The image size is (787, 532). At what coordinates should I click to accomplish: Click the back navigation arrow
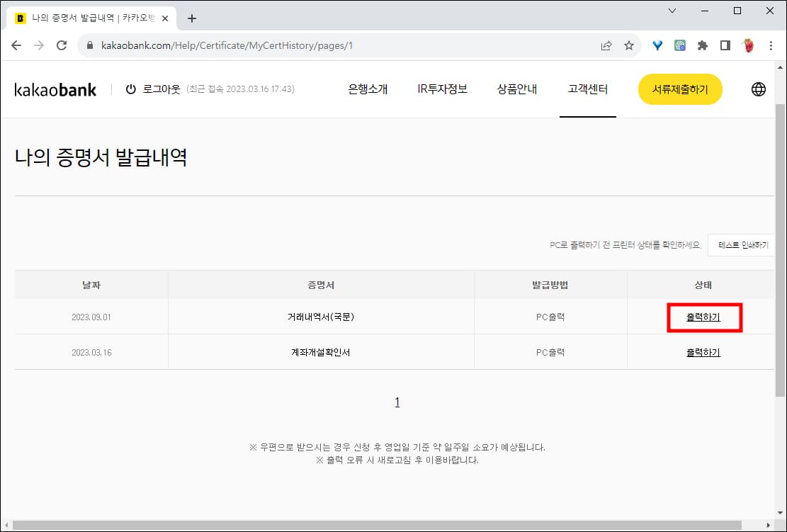(x=16, y=45)
